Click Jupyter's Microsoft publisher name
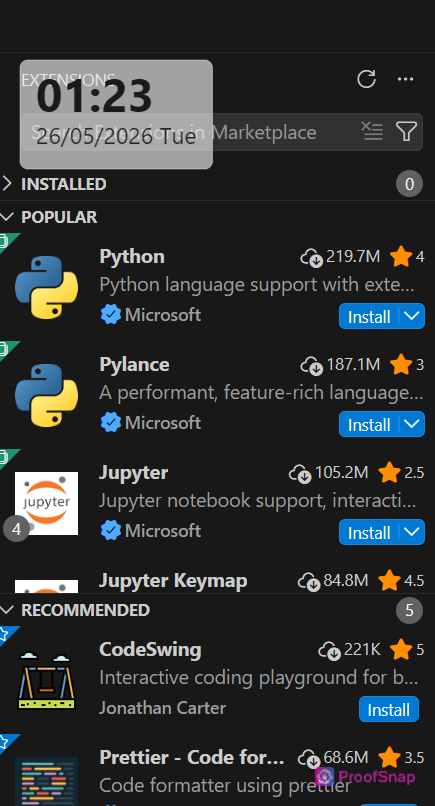The height and width of the screenshot is (806, 435). point(163,530)
